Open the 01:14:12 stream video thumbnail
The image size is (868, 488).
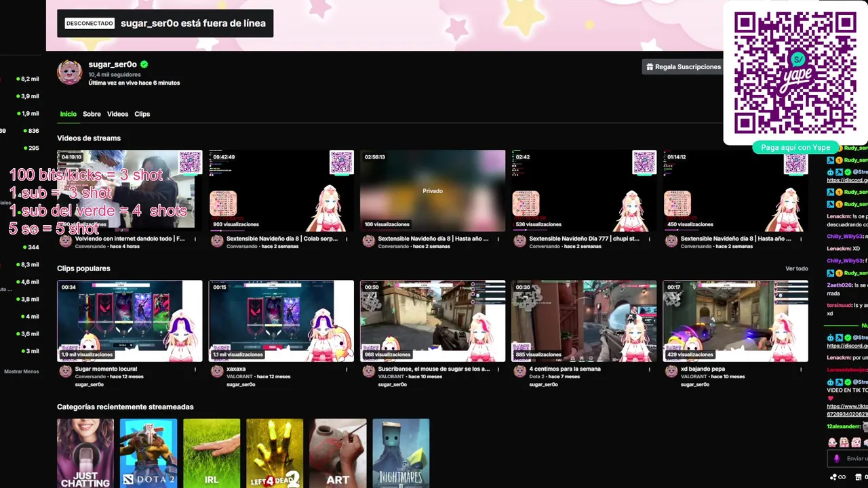735,190
